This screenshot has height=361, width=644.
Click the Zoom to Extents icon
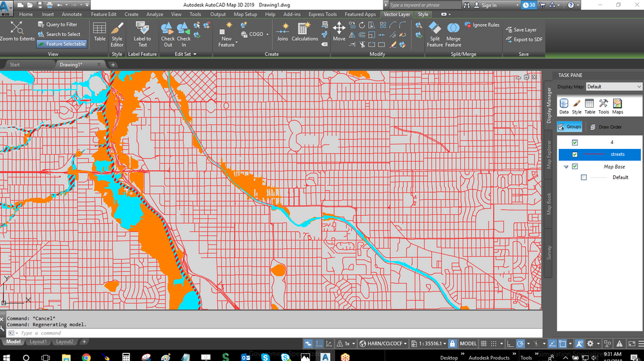tap(17, 28)
